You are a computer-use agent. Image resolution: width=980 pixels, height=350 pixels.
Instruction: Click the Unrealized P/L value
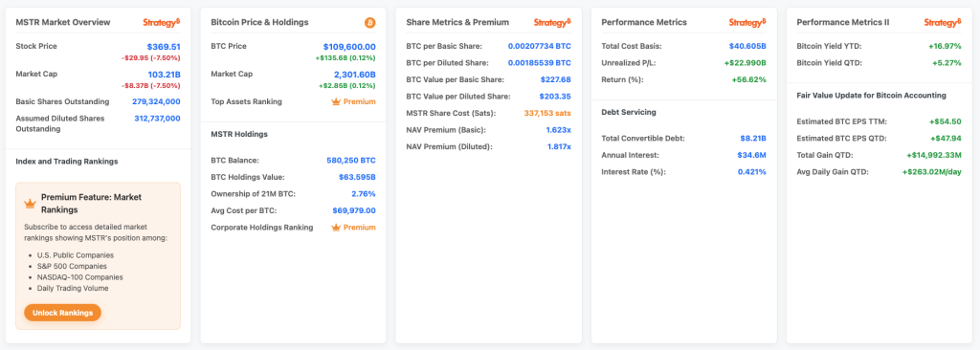click(745, 63)
